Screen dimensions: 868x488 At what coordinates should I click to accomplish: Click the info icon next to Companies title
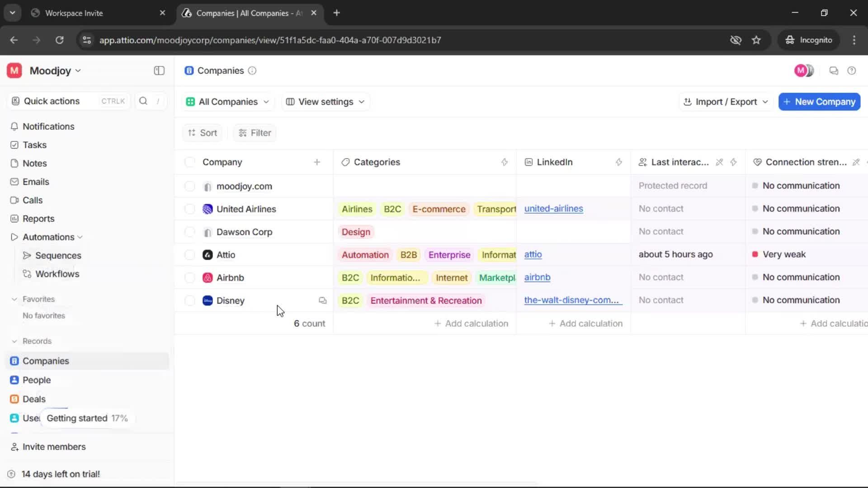(x=252, y=70)
